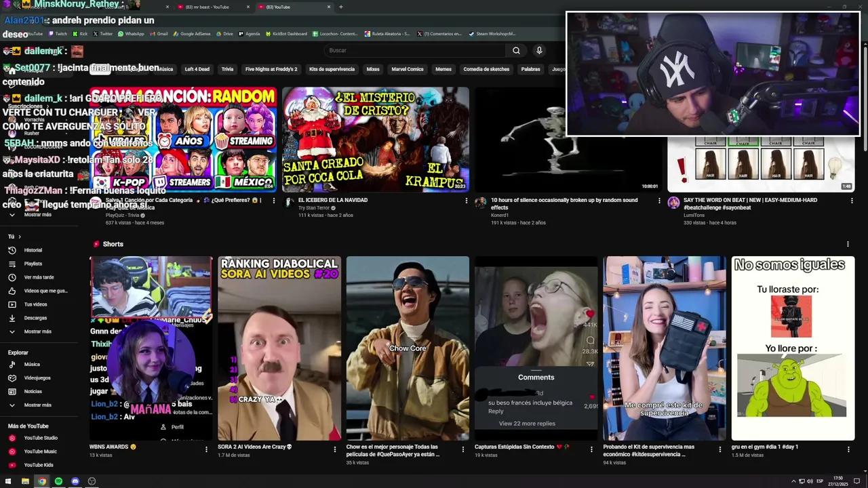Open options for Chow short
The image size is (868, 488).
[463, 449]
